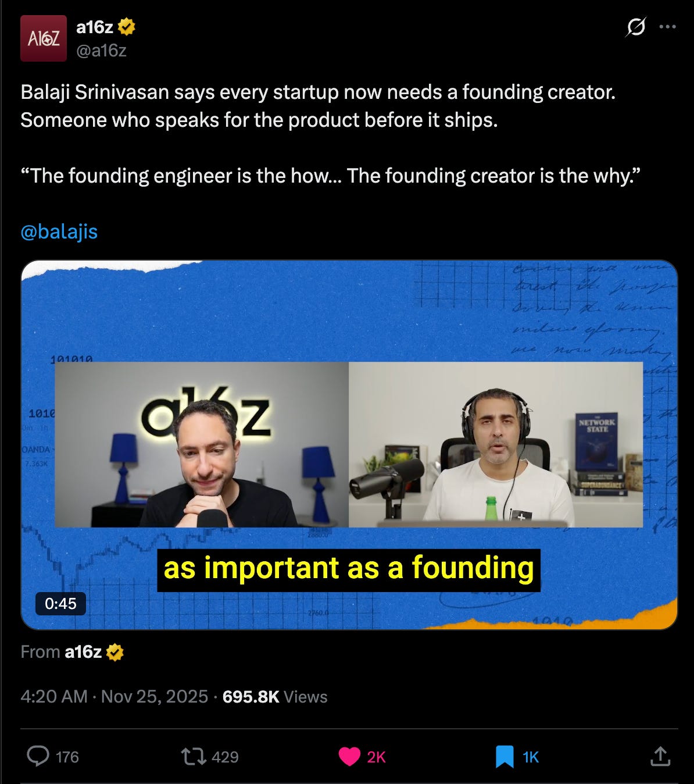Open the 'From a16z' source link

pos(83,652)
